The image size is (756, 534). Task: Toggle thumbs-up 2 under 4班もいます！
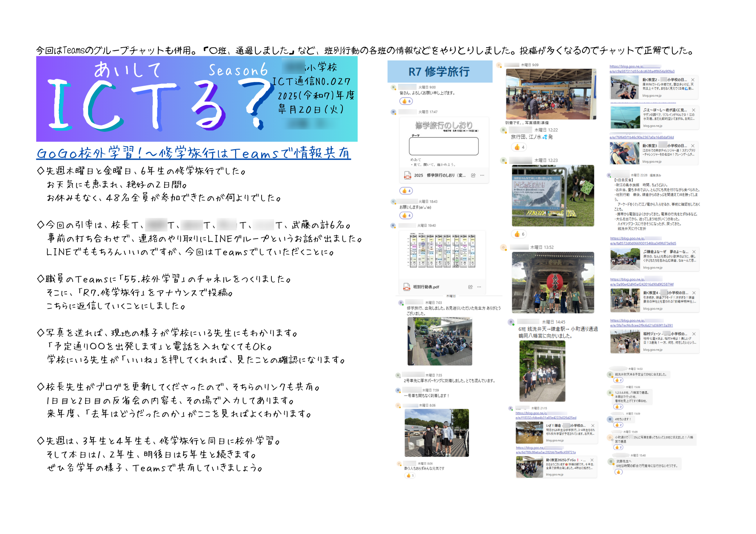618,425
